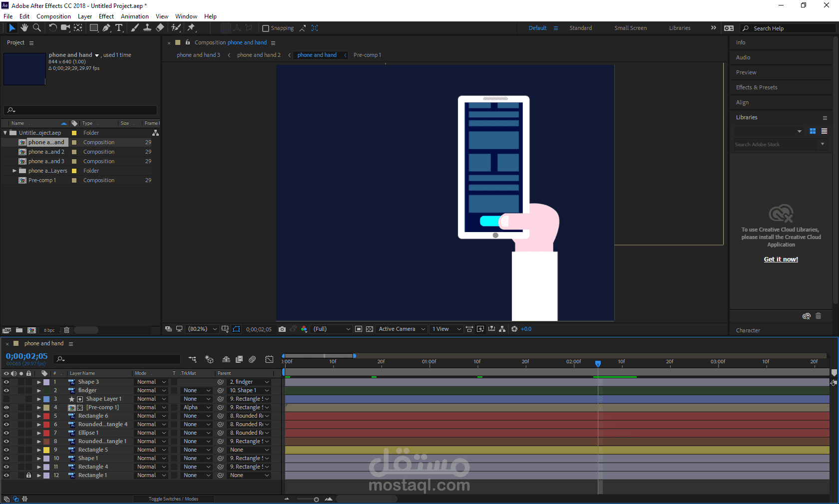
Task: Open the Pre-comp 1 breadcrumb tab
Action: [367, 55]
